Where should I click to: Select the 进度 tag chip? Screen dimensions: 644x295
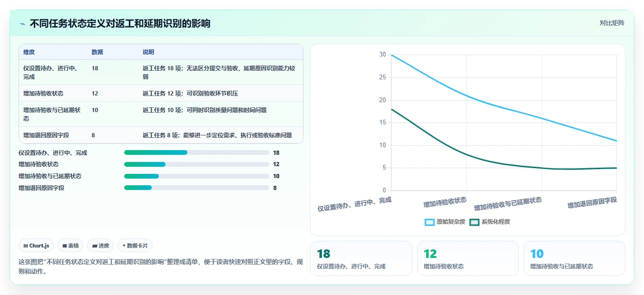pyautogui.click(x=100, y=246)
